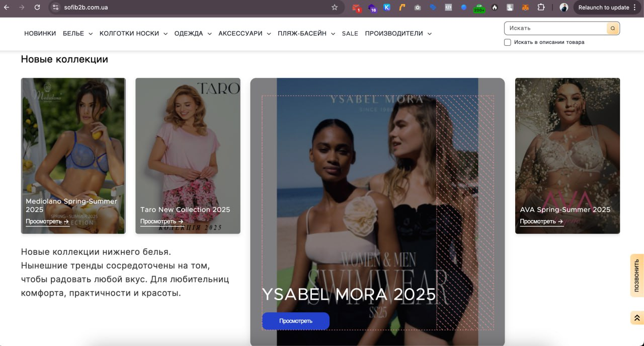Expand the ПРОИЗВОДИТЕЛИ dropdown
This screenshot has width=644, height=346.
pyautogui.click(x=398, y=34)
